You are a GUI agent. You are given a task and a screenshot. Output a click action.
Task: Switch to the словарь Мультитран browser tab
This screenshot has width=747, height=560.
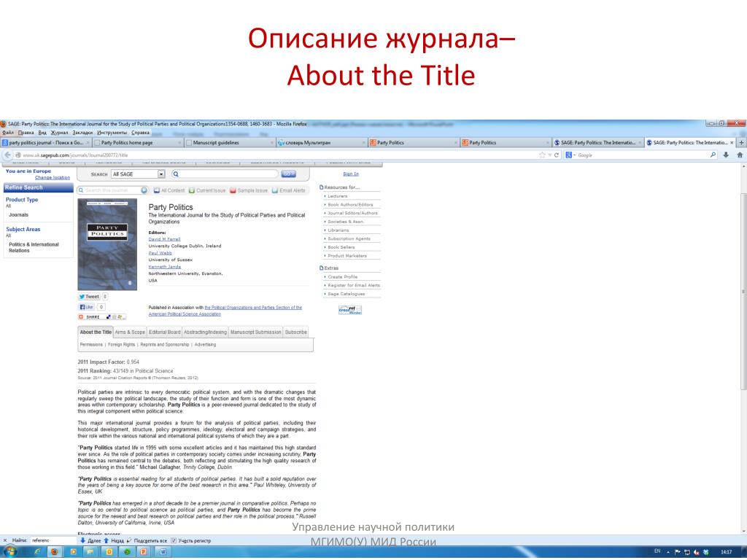[323, 142]
